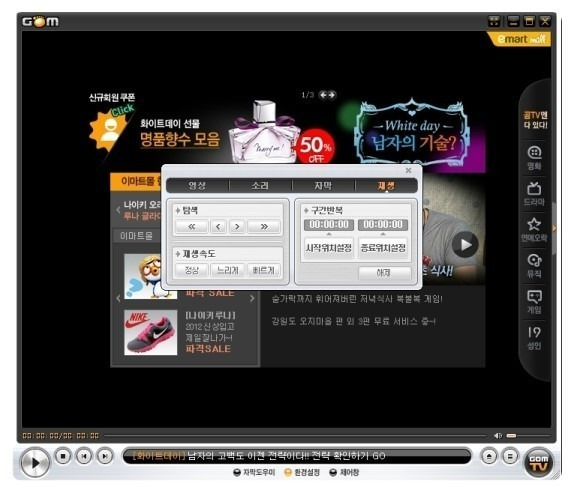This screenshot has width=574, height=493.
Task: Toggle the 제어창 control panel
Action: pyautogui.click(x=344, y=473)
